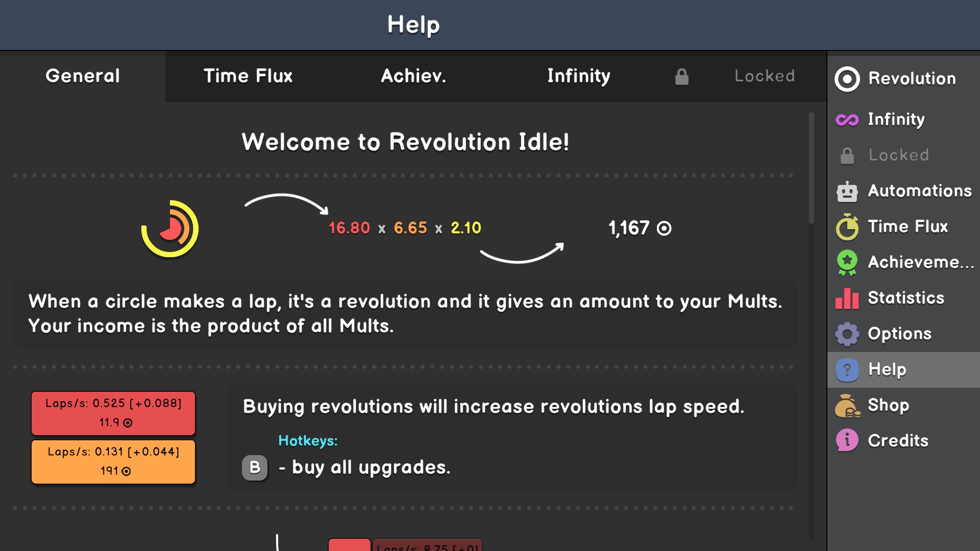Click the pink Credits info icon
The height and width of the screenshot is (551, 980).
click(847, 441)
